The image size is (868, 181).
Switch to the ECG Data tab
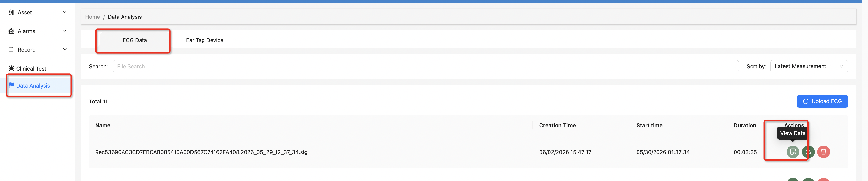[x=134, y=40]
